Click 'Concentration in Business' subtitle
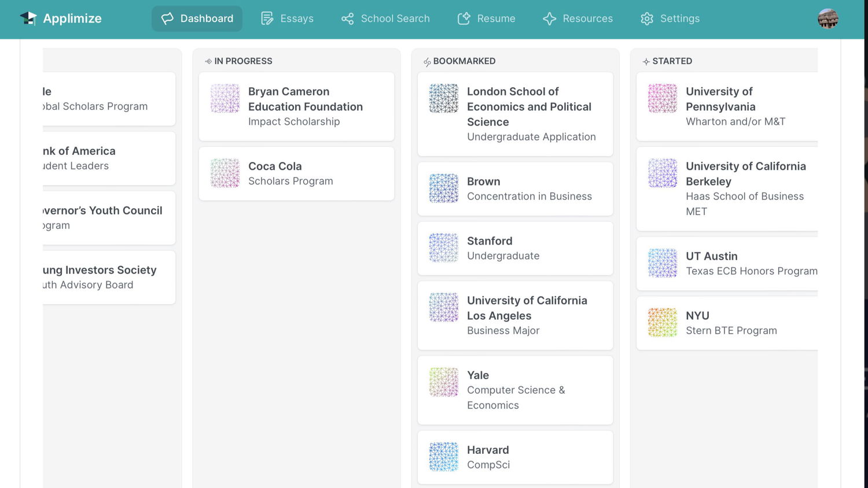The image size is (868, 488). coord(529,196)
